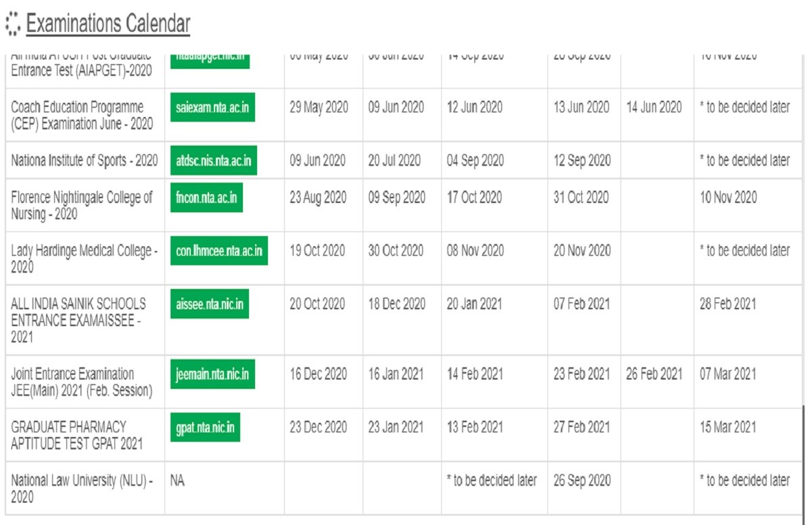Visit the atdsc.nis.nta.ac.in link
812x525 pixels.
213,161
